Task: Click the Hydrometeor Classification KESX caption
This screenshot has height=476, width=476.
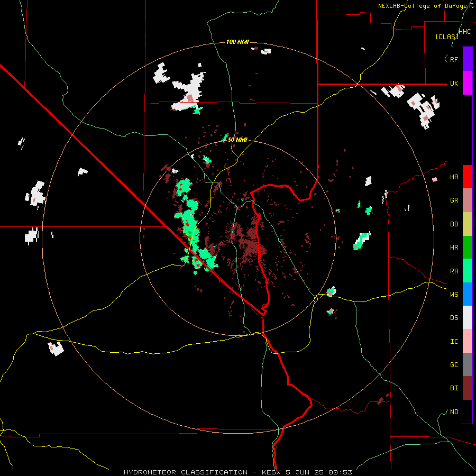Action: pyautogui.click(x=238, y=472)
